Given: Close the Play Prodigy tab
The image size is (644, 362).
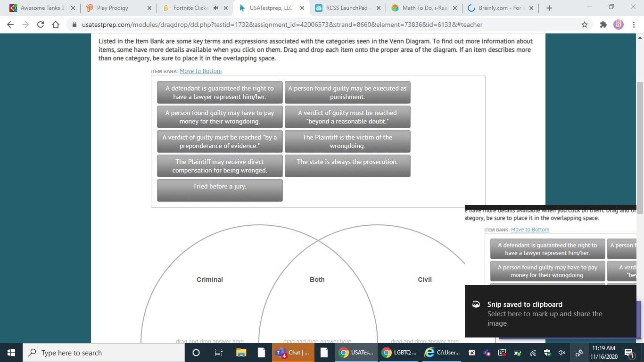Looking at the screenshot, I should pos(149,8).
